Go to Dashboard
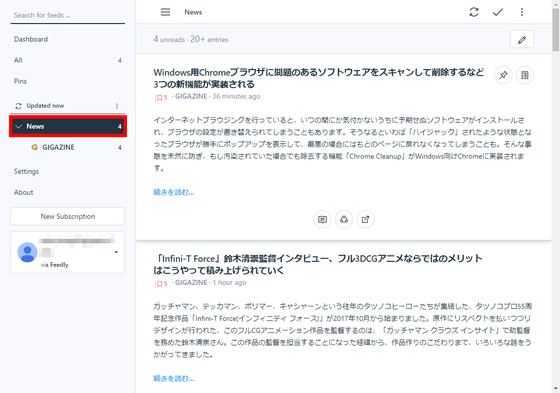The width and height of the screenshot is (560, 393). pos(31,39)
